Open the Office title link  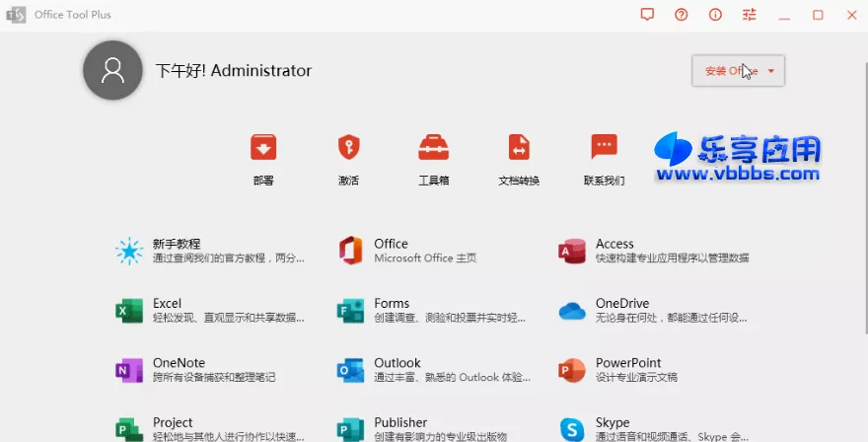391,244
